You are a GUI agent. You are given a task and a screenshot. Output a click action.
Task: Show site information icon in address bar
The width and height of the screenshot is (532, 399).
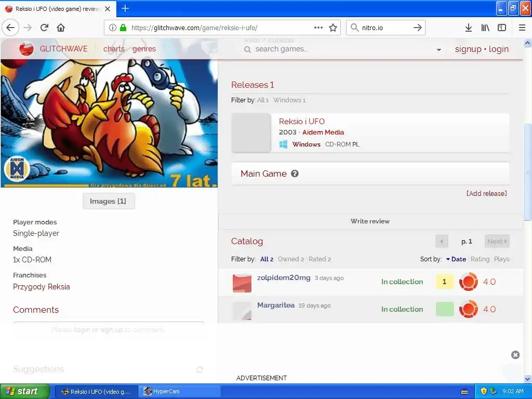click(x=113, y=28)
